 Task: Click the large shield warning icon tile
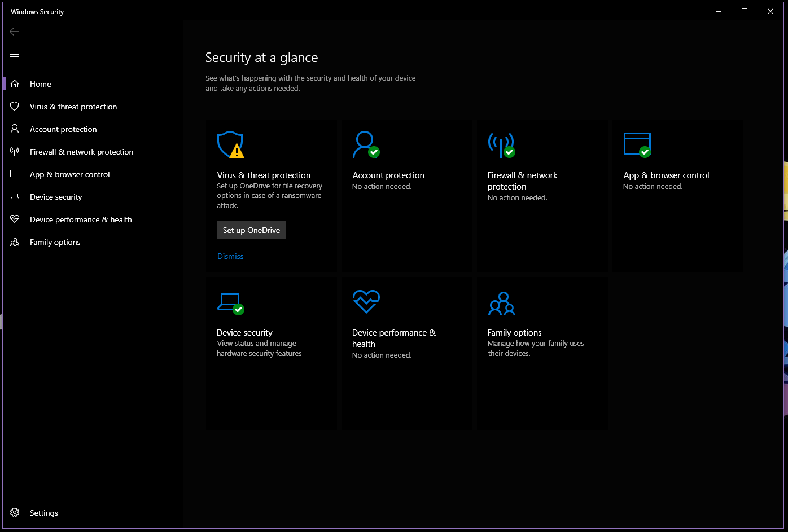pos(231,144)
